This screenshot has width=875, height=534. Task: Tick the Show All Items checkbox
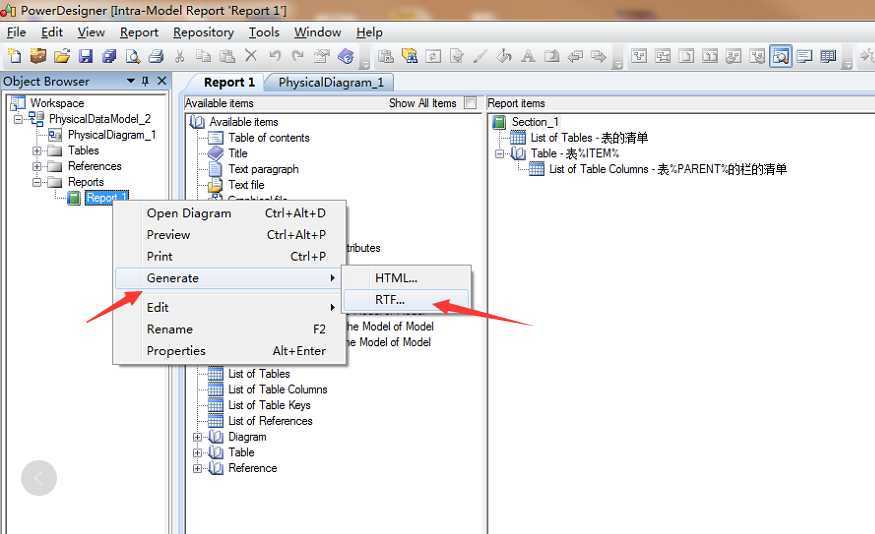471,103
